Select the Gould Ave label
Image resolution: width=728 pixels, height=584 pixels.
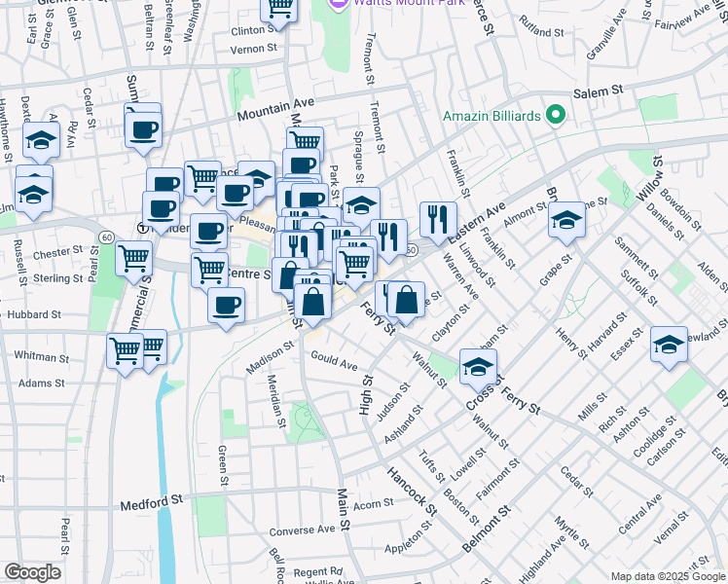click(334, 361)
